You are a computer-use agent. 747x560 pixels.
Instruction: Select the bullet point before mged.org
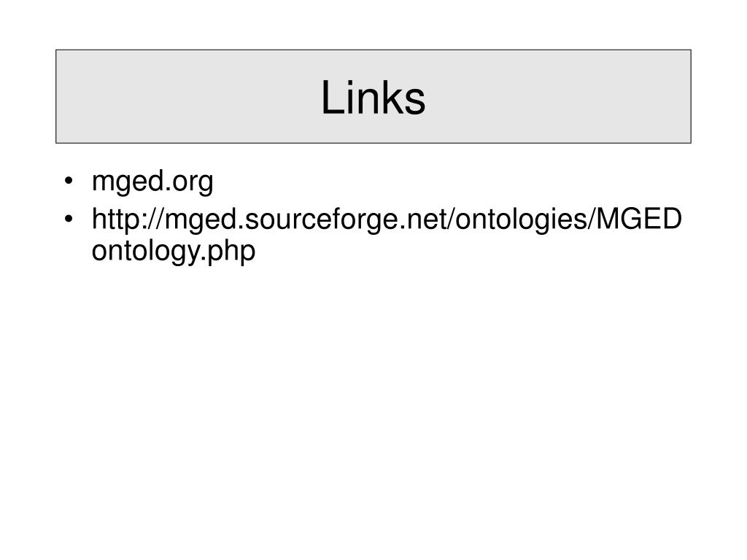69,181
